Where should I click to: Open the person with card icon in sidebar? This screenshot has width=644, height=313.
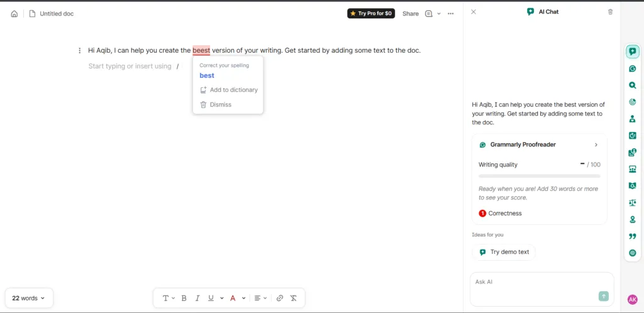tap(633, 153)
